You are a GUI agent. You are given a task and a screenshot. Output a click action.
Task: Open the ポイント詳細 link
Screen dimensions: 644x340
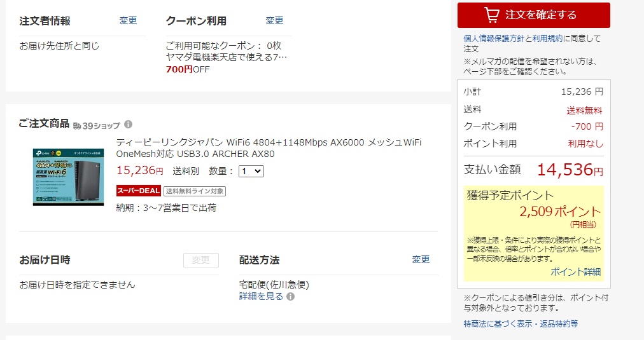point(575,272)
